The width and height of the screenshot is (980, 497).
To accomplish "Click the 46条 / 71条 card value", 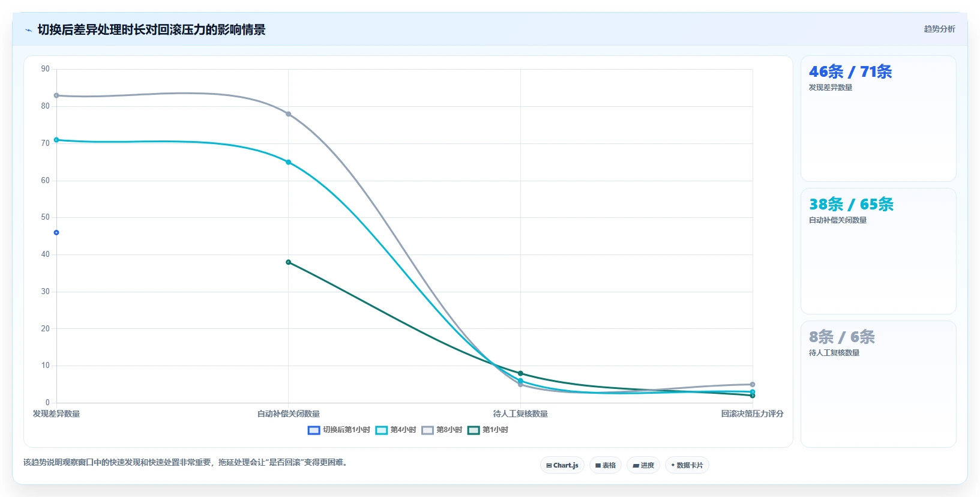I will [x=850, y=72].
